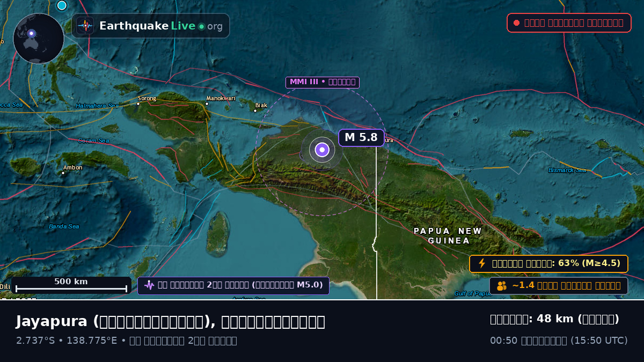
Task: Click the 48 km depth reading
Action: pyautogui.click(x=554, y=319)
